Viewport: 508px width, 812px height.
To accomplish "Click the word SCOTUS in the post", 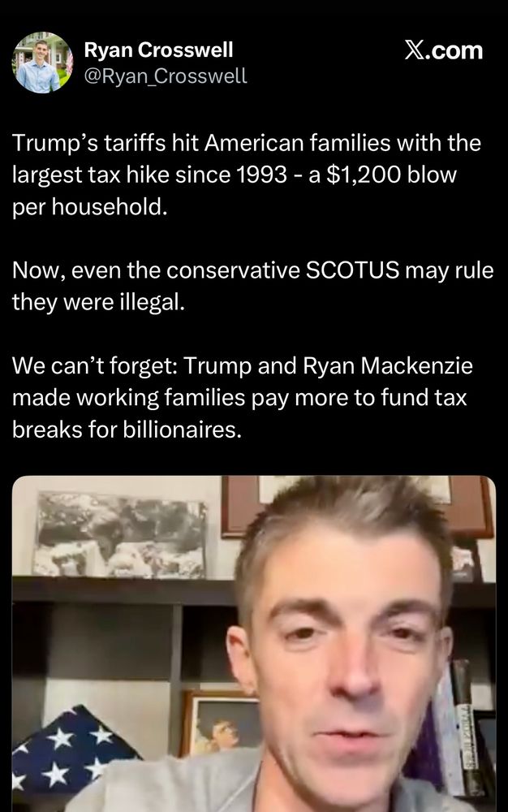I will (352, 270).
